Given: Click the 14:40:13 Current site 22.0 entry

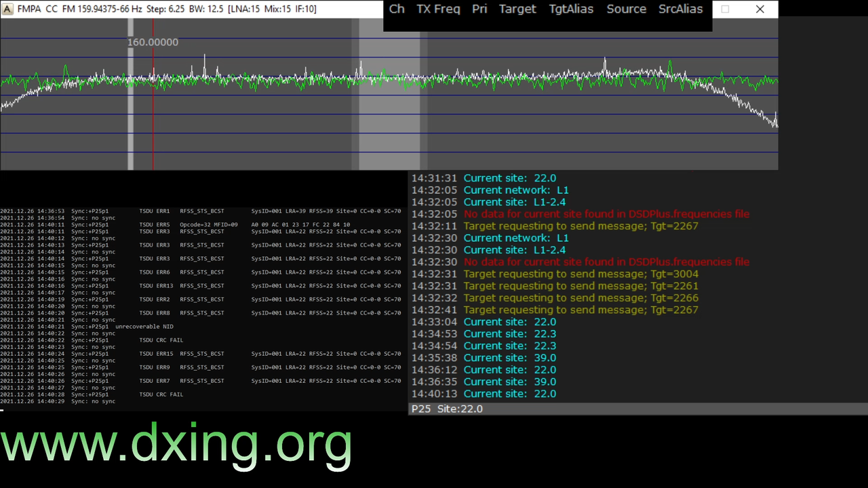Looking at the screenshot, I should pyautogui.click(x=484, y=394).
